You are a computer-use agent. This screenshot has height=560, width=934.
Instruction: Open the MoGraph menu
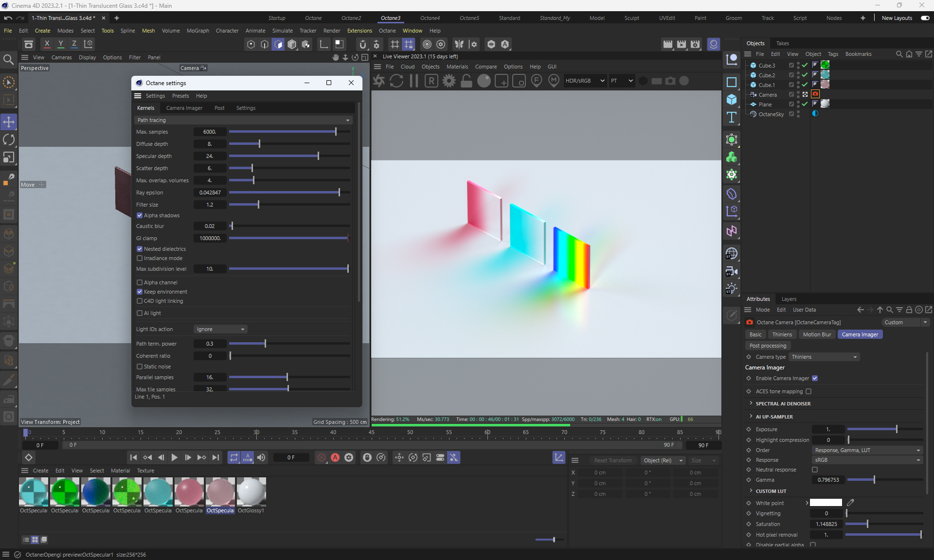click(x=198, y=31)
